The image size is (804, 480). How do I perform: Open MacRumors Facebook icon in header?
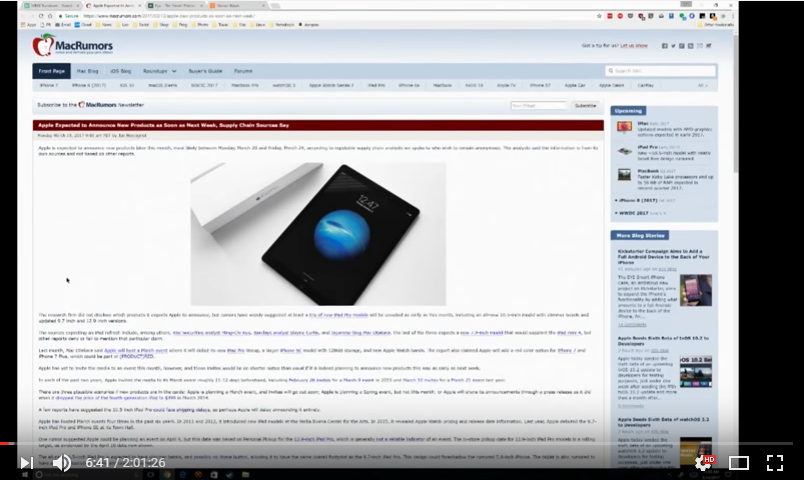(x=665, y=46)
